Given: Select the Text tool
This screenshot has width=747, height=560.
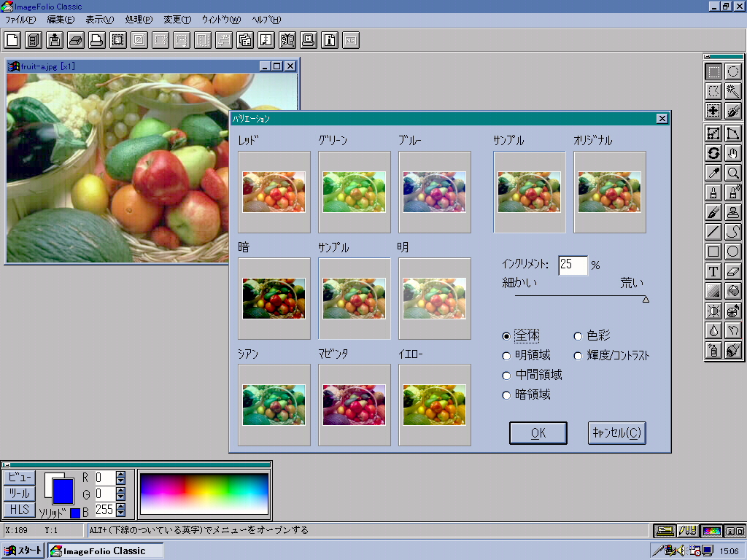Looking at the screenshot, I should pos(714,271).
